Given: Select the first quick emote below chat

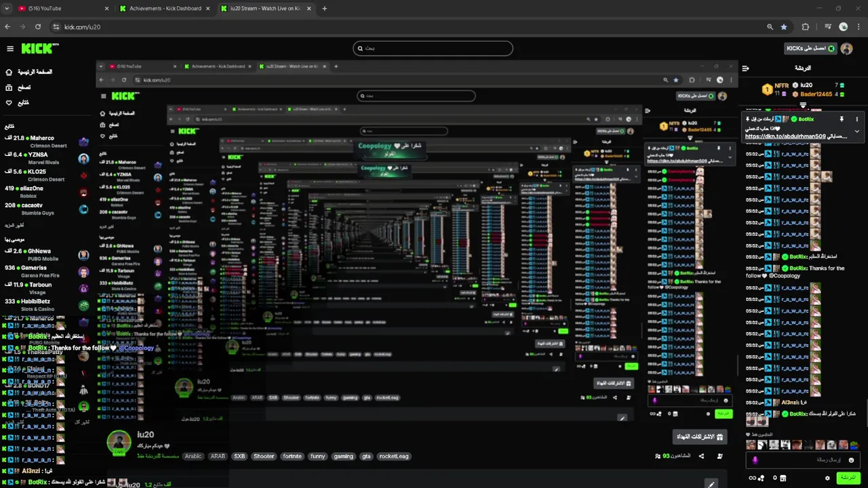Looking at the screenshot, I should point(751,445).
